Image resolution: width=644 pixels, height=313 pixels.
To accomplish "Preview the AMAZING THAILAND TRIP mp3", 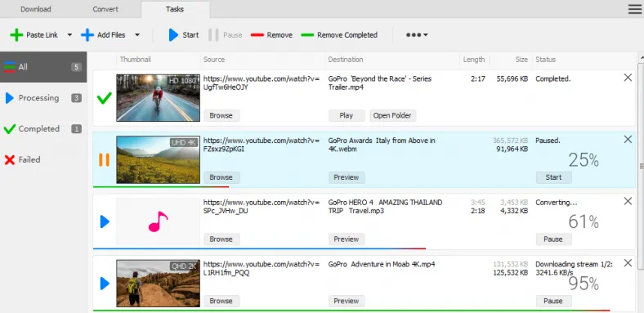I will pyautogui.click(x=347, y=239).
